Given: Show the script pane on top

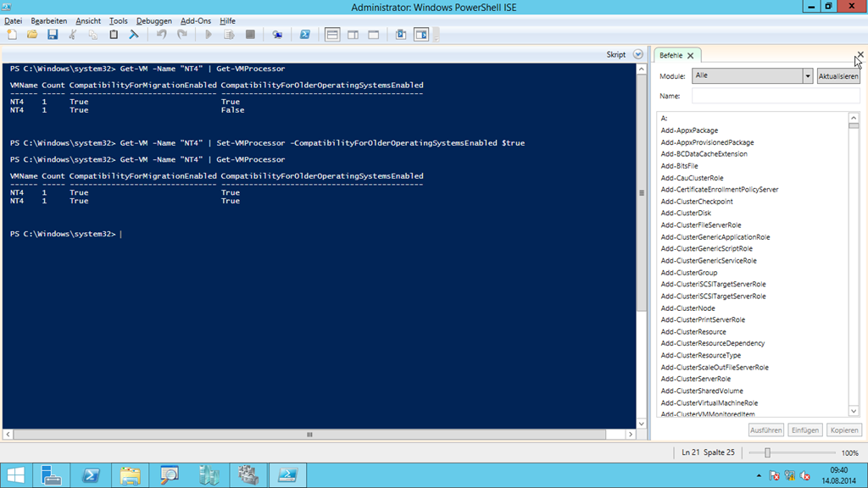Looking at the screenshot, I should 332,35.
